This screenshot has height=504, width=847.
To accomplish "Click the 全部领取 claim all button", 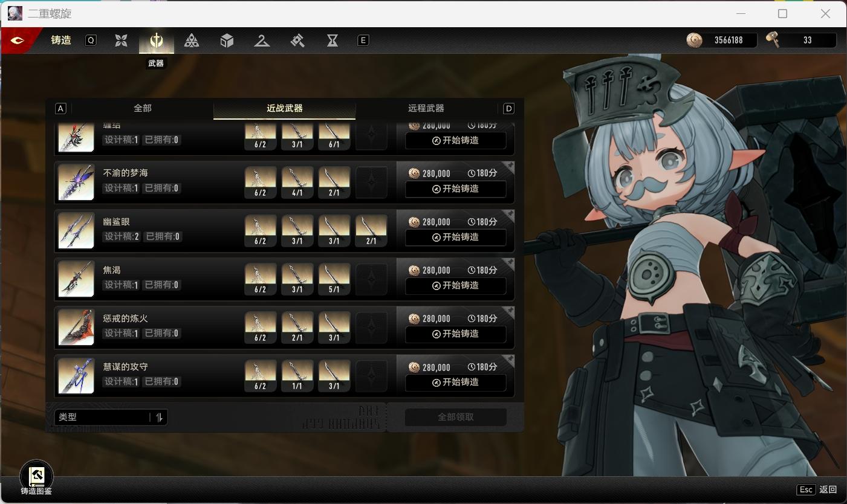I will pos(455,417).
